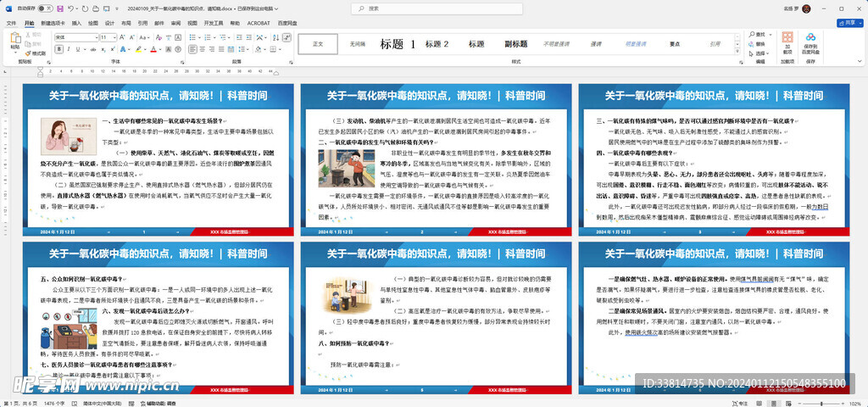Open the Insert (插入) tab
The image size is (868, 407).
76,23
